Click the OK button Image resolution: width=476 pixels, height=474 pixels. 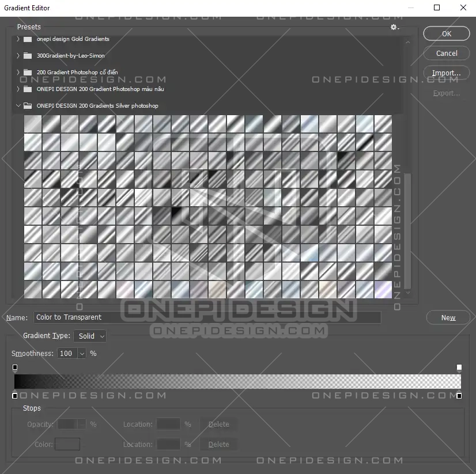pos(446,34)
